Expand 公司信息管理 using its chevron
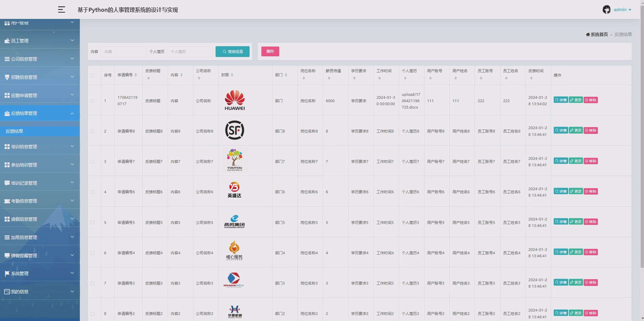Viewport: 644px width, 321px height. tap(72, 58)
